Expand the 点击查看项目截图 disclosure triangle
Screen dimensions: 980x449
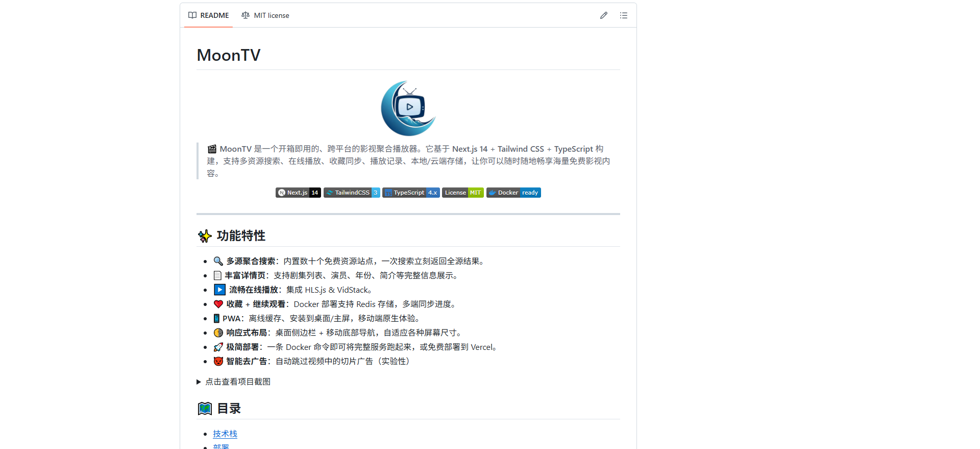tap(199, 382)
